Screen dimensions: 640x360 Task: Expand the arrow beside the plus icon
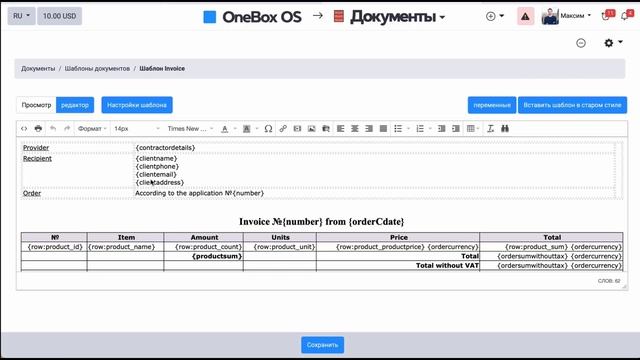(502, 16)
